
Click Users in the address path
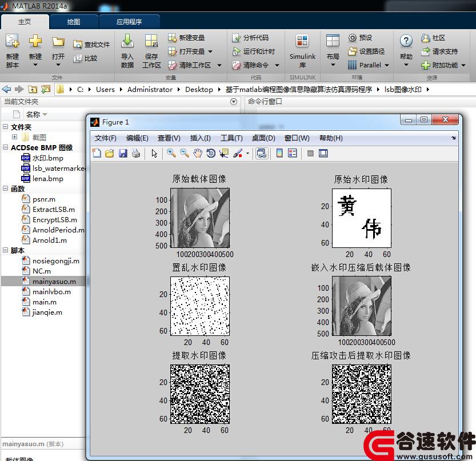click(x=105, y=90)
